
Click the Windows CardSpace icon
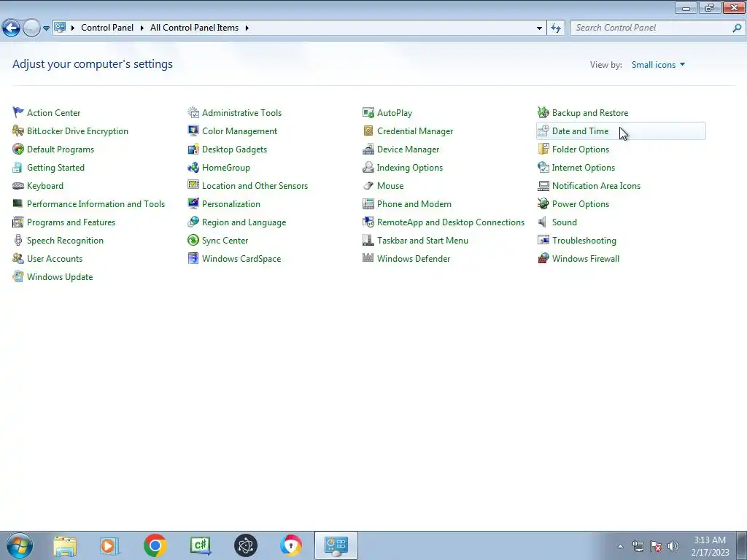[193, 259]
